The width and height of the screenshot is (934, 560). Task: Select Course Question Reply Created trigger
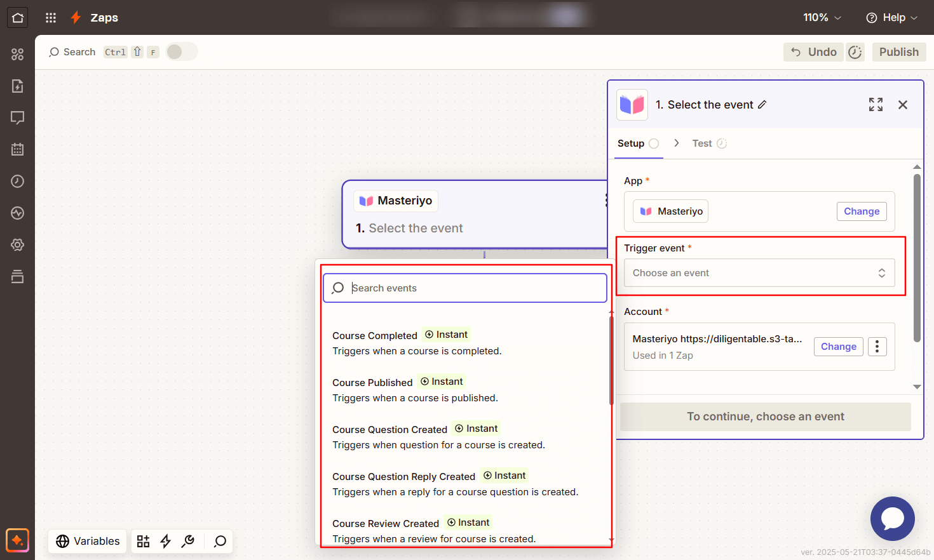(x=465, y=484)
